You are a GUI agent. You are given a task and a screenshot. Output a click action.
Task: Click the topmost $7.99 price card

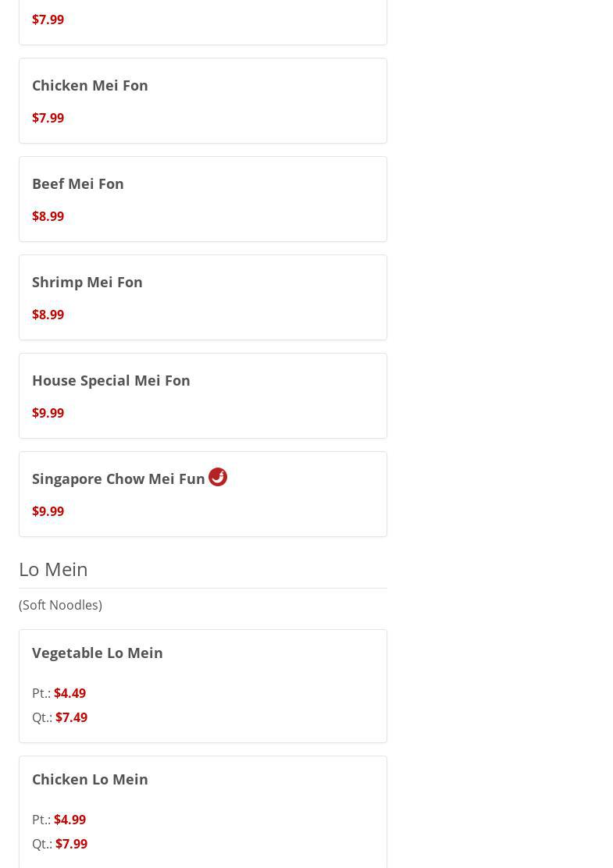click(x=202, y=21)
